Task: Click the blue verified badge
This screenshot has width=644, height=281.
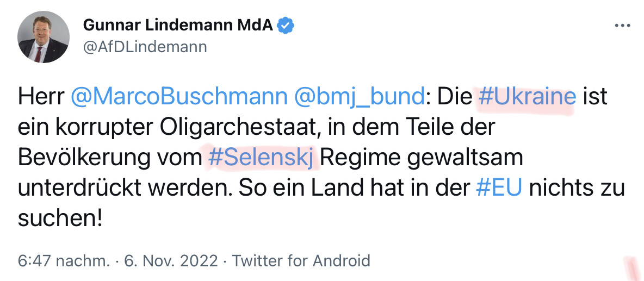Action: click(x=286, y=25)
